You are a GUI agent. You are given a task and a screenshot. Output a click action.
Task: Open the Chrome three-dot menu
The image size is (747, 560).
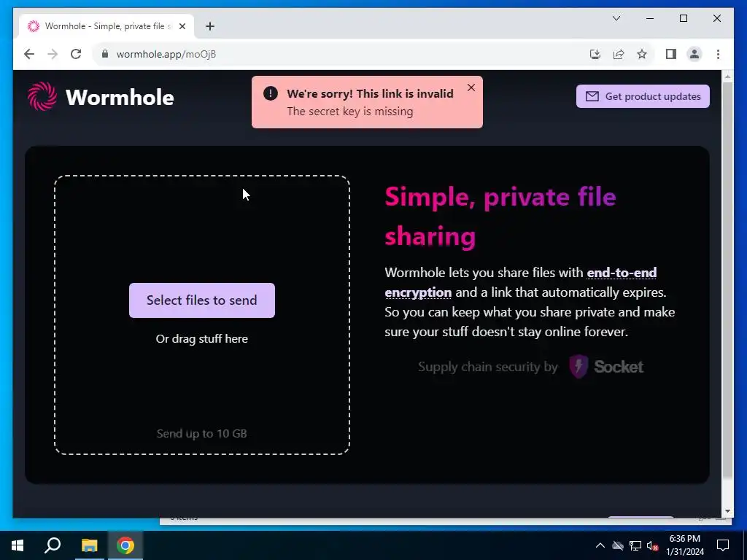coord(718,54)
